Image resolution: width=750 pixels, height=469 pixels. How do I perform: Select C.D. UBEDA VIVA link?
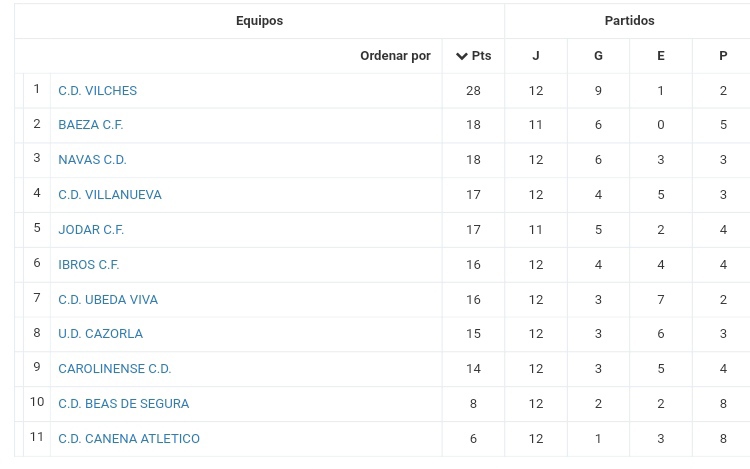coord(108,300)
